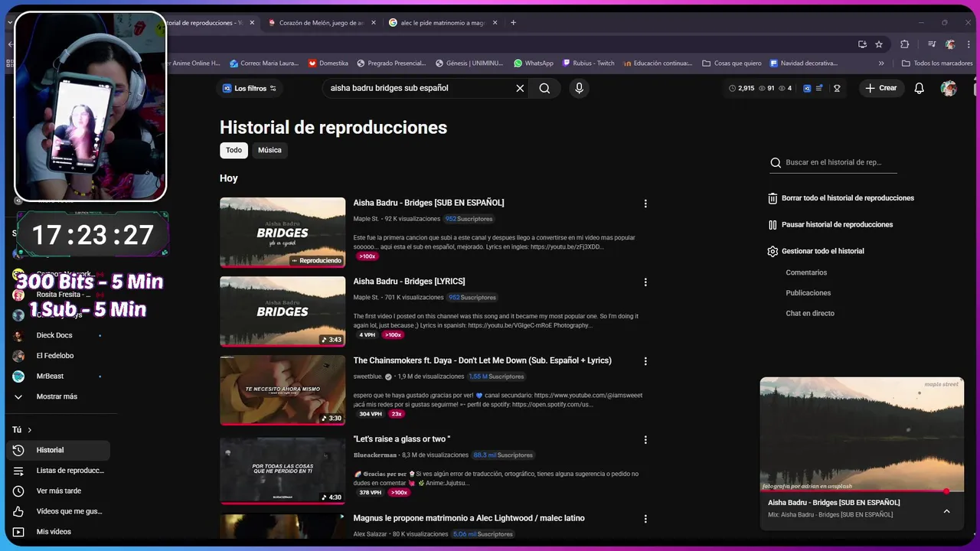
Task: Open options menu for Let's raise a glass video
Action: point(645,440)
